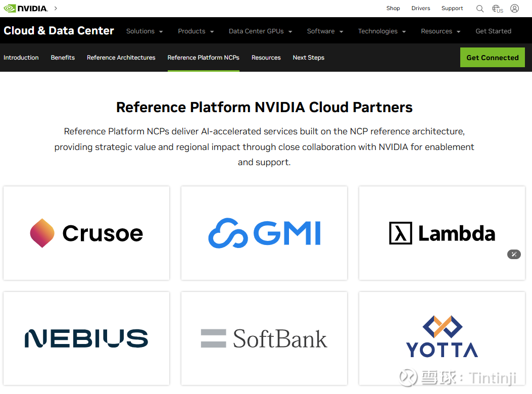Open the Lambda partner card
Screen dimensions: 532x394
tap(442, 233)
